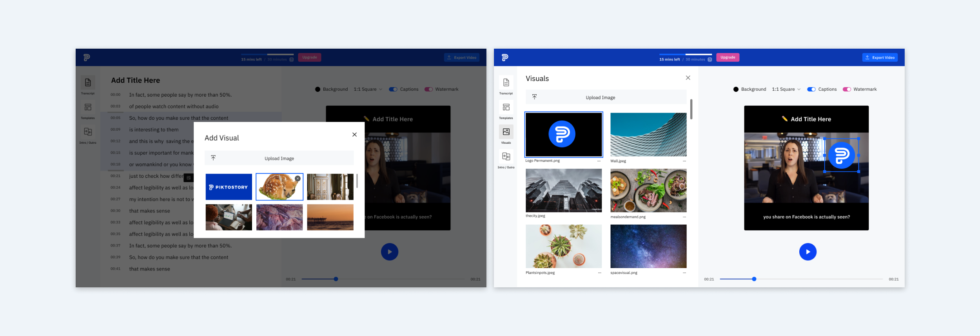Viewport: 980px width, 336px height.
Task: Click pencil icon beside right window video title
Action: coord(785,119)
